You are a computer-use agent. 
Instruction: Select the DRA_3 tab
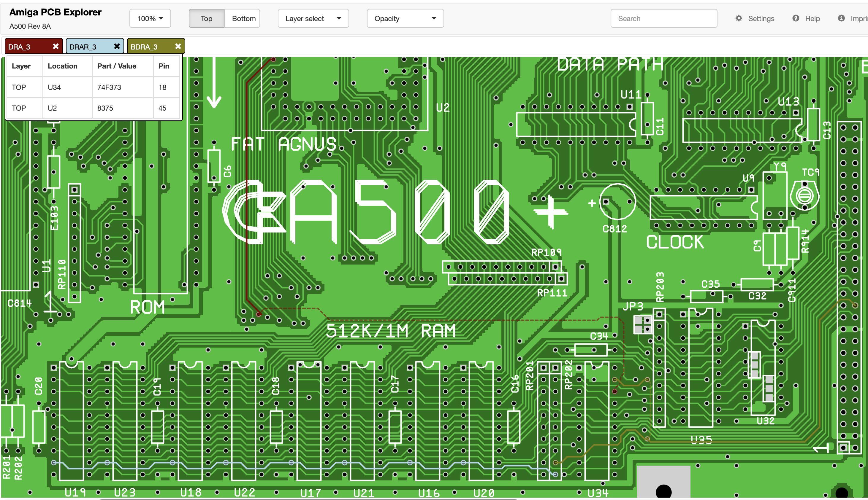[34, 46]
